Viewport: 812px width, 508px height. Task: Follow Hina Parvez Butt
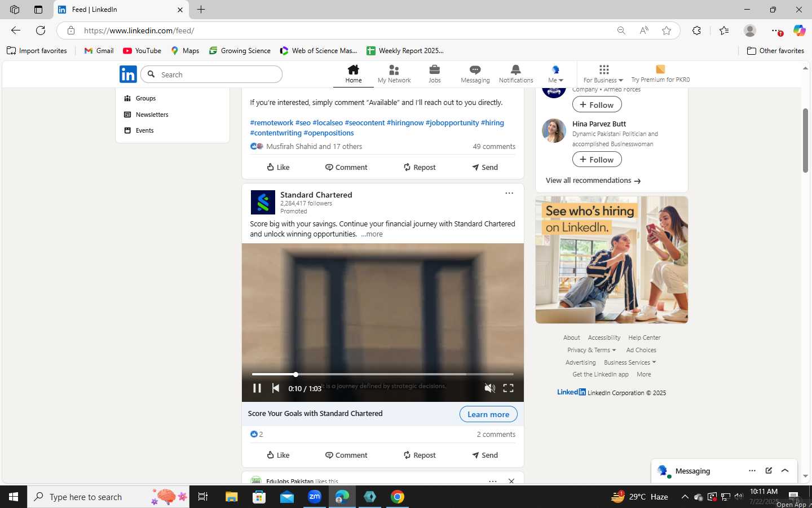click(x=597, y=160)
